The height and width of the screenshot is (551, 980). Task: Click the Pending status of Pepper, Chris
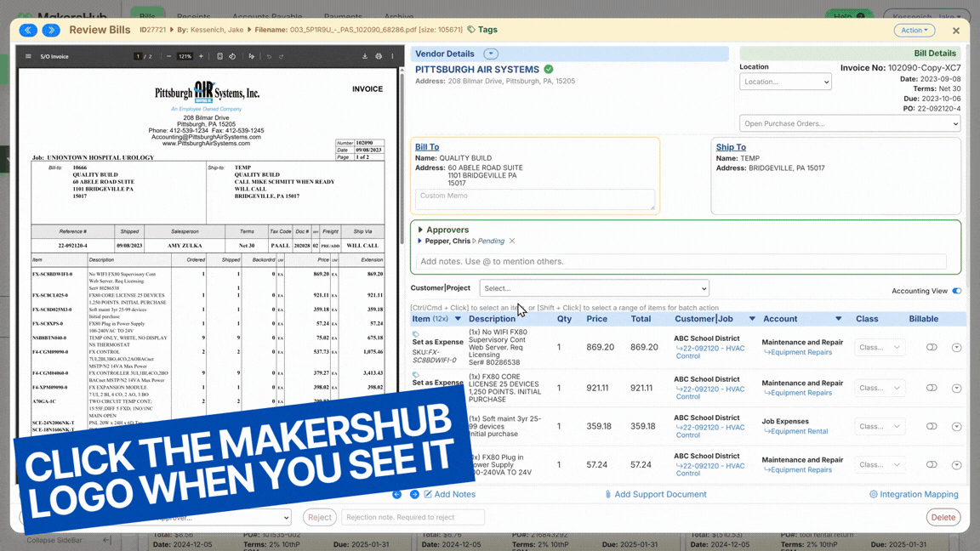coord(491,241)
